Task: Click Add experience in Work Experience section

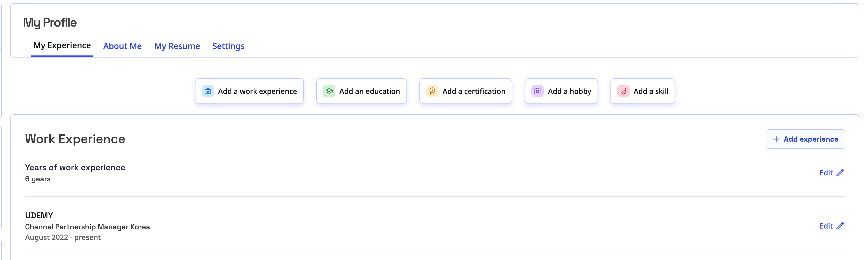Action: click(805, 139)
